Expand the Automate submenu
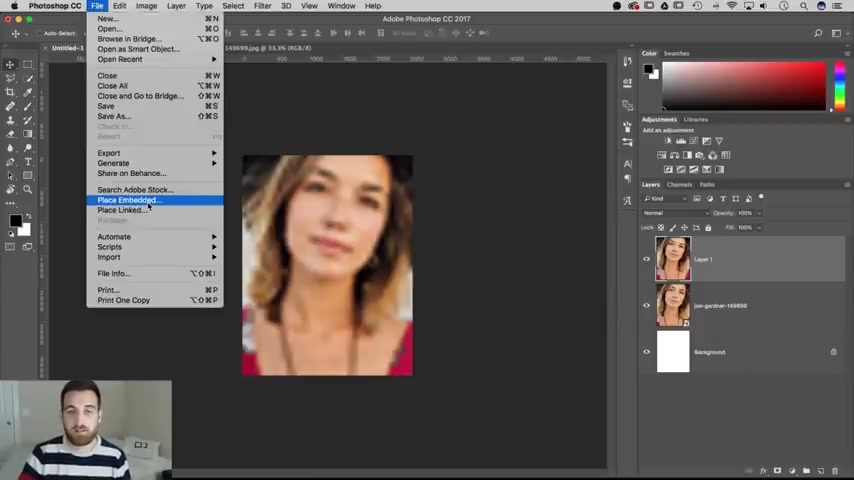Image resolution: width=854 pixels, height=480 pixels. 155,237
